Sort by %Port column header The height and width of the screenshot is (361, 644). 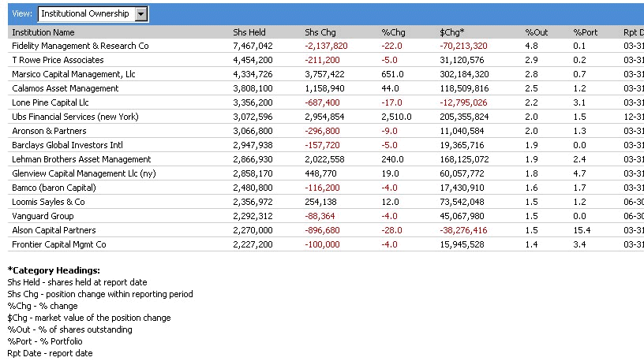[586, 32]
